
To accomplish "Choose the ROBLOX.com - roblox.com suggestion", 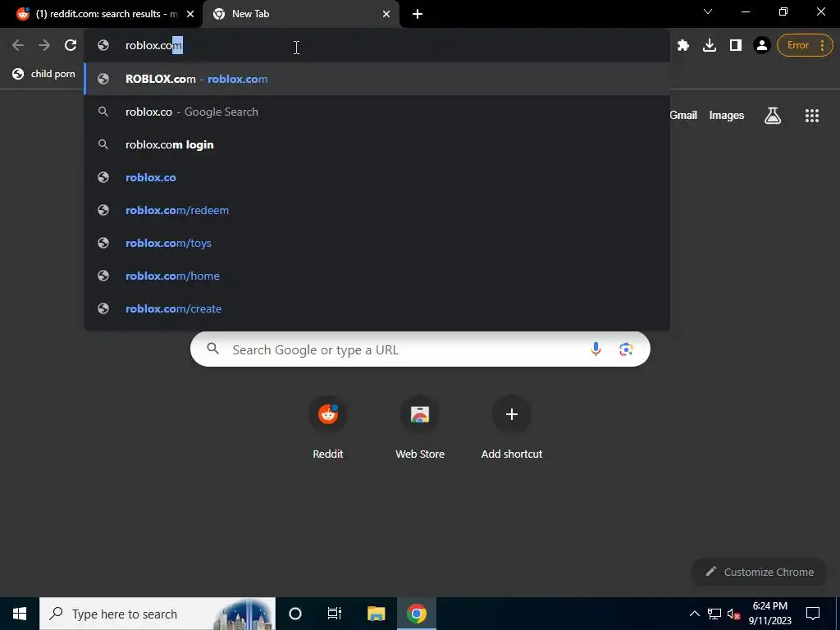I will point(377,79).
